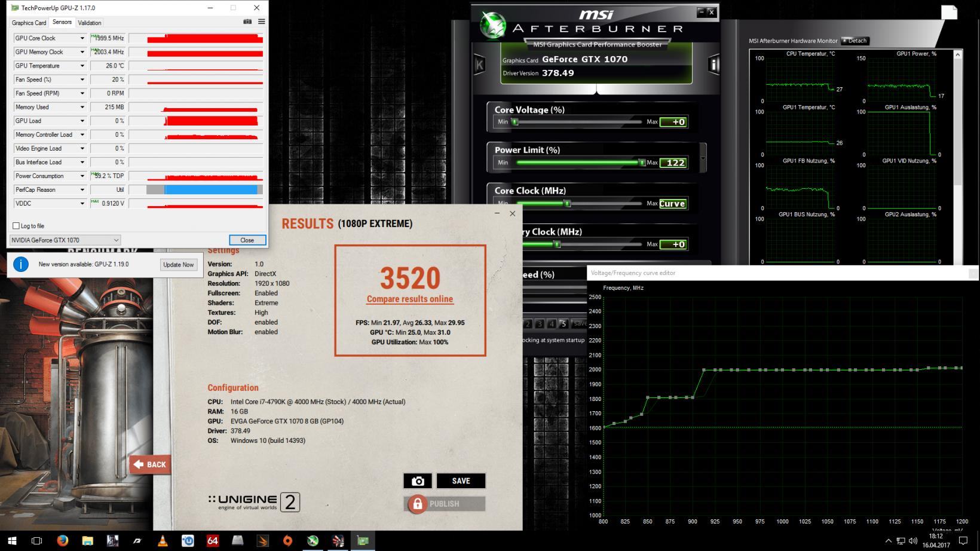Launch Firefox from the taskbar
Screen dimensions: 980x551
point(62,541)
